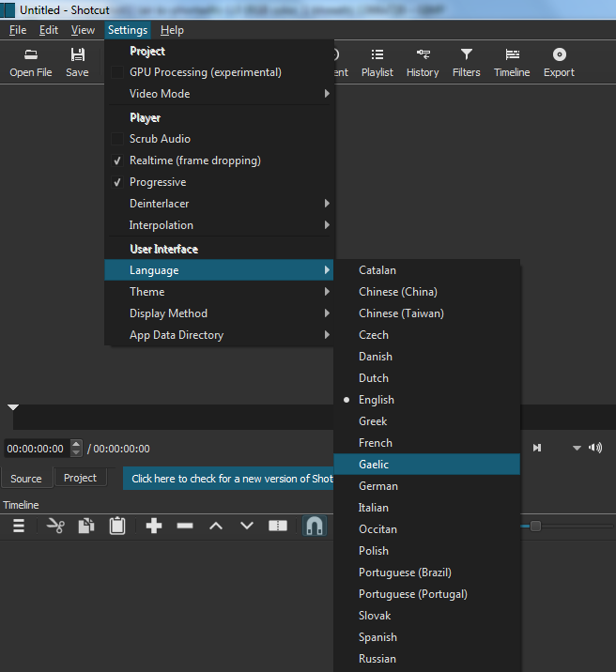
Task: Click the timeline Cut scissors icon
Action: click(55, 526)
